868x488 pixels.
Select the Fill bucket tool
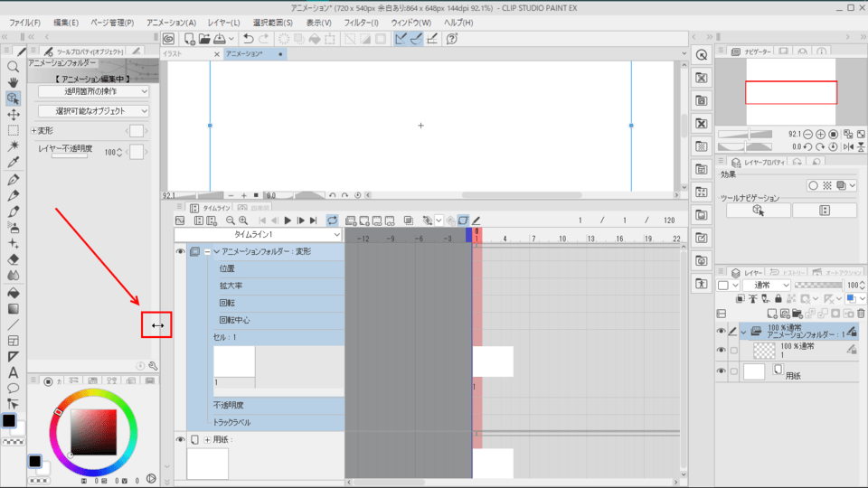tap(13, 293)
